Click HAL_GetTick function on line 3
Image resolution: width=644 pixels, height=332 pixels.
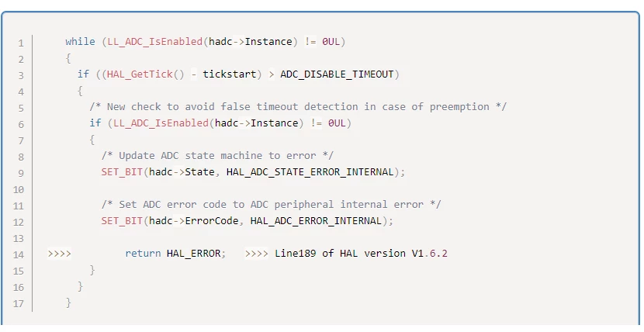point(140,74)
